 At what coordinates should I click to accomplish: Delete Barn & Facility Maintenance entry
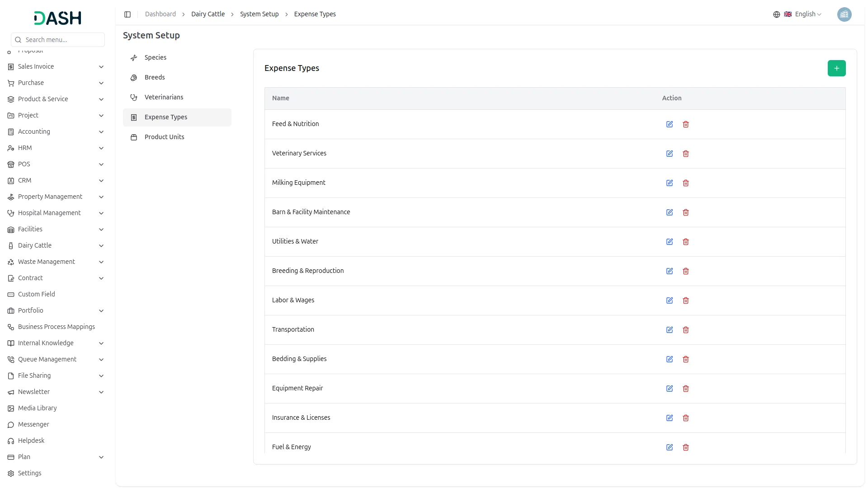click(686, 212)
